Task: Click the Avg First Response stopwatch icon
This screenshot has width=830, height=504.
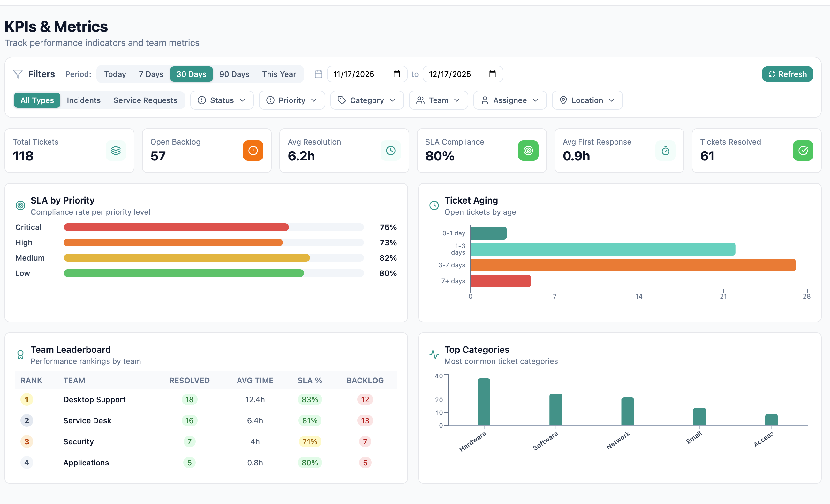Action: click(665, 151)
